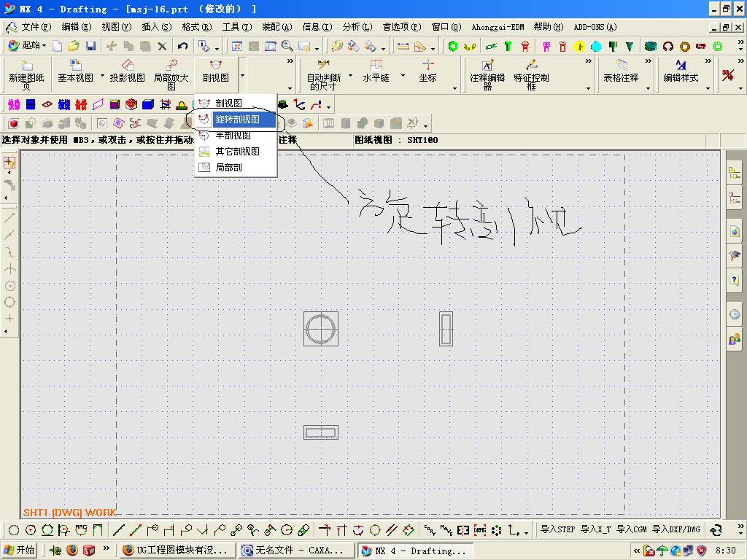Screen dimensions: 747x560
Task: Expand the 剖视图 dropdown arrow
Action: [x=242, y=75]
